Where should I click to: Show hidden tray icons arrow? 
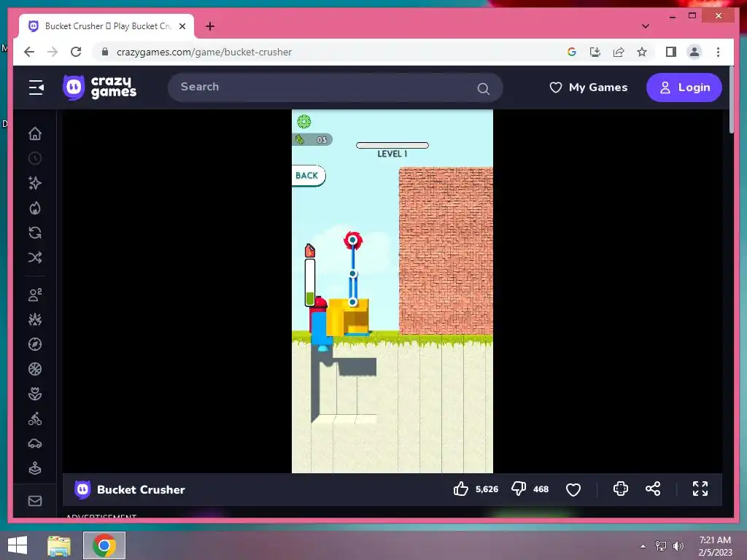(643, 545)
